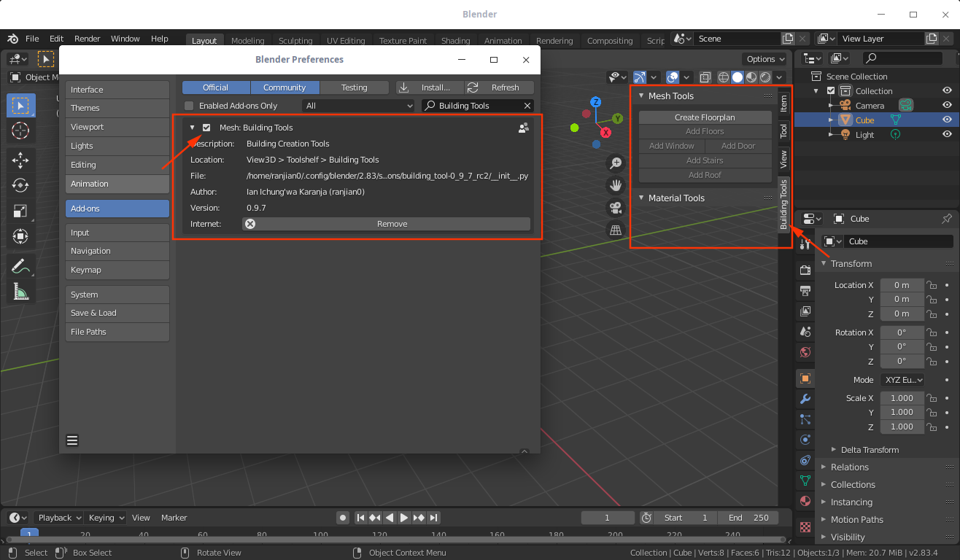Click the pan view hand icon
The width and height of the screenshot is (960, 560).
pos(616,185)
